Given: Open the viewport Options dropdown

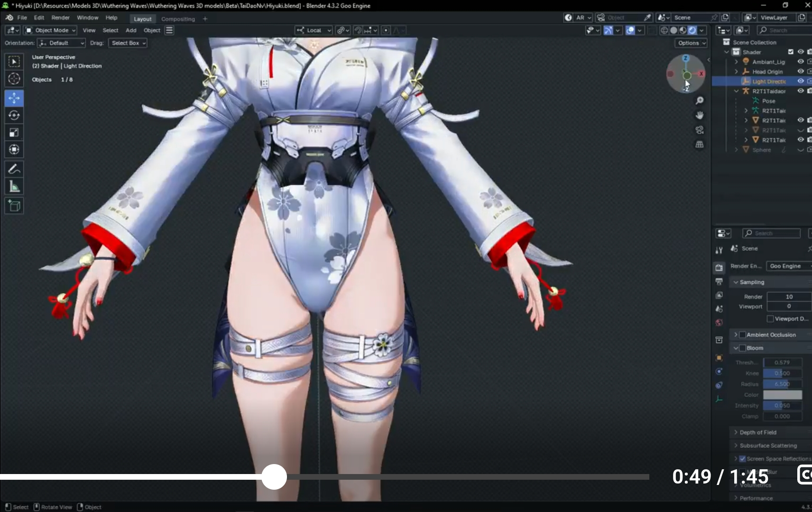Looking at the screenshot, I should [692, 43].
